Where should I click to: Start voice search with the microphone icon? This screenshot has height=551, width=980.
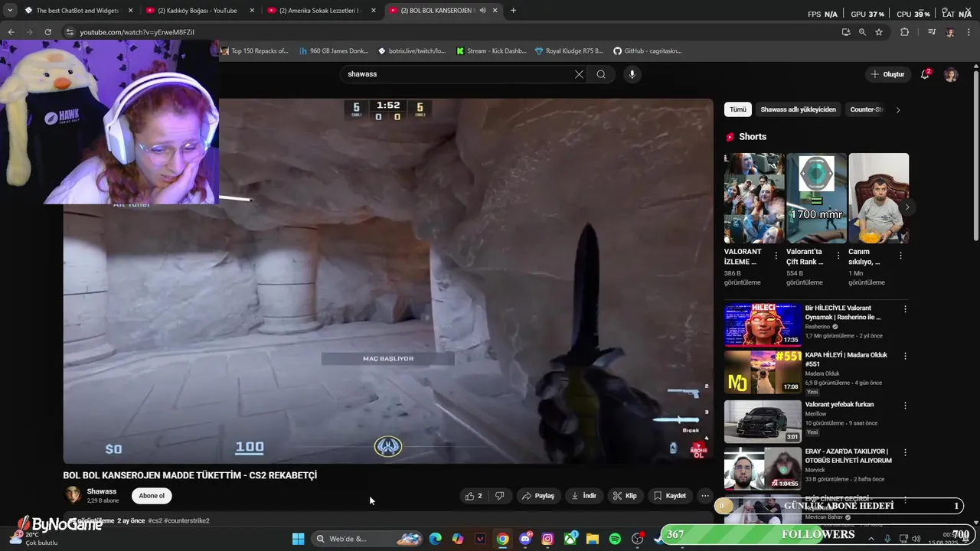coord(632,74)
